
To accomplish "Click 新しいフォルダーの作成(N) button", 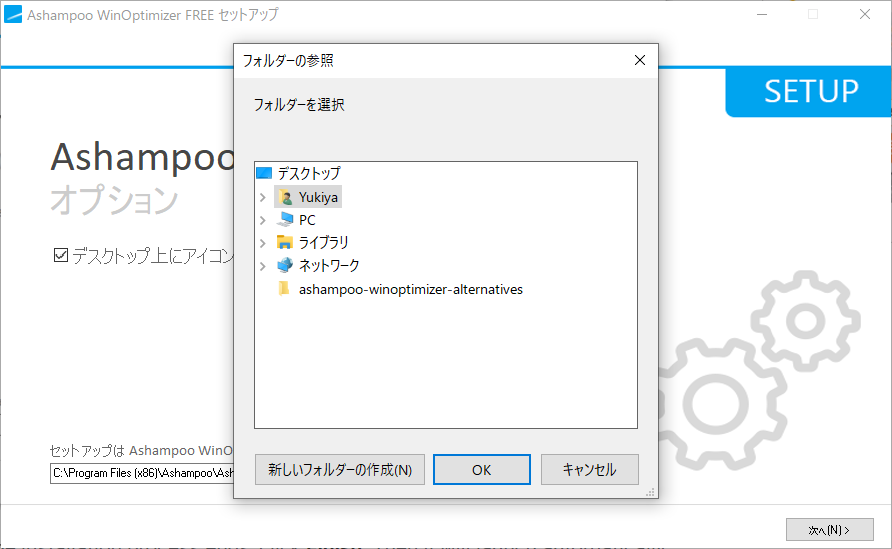I will coord(340,469).
